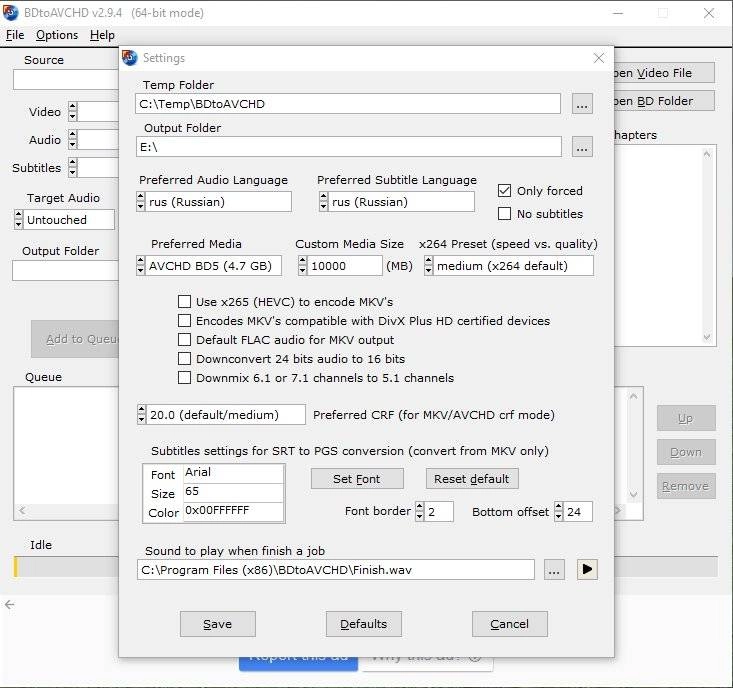Click the idle progress bar in main window
Viewport: 733px width, 688px height.
[x=65, y=566]
